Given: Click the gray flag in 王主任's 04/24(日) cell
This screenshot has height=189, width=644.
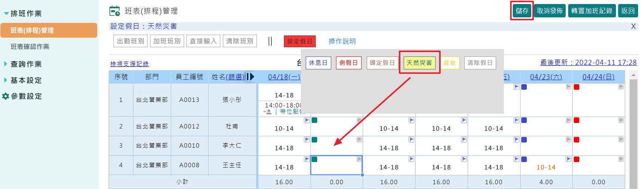Looking at the screenshot, I should pos(621,159).
